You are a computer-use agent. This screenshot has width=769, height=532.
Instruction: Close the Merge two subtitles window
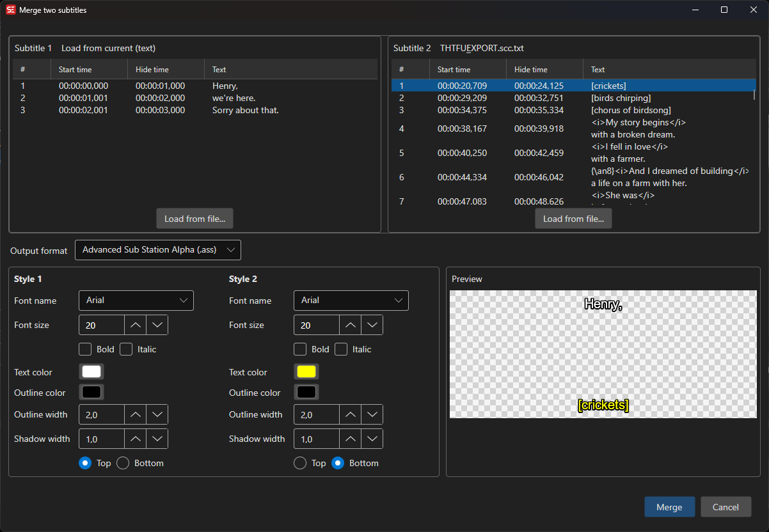point(754,10)
